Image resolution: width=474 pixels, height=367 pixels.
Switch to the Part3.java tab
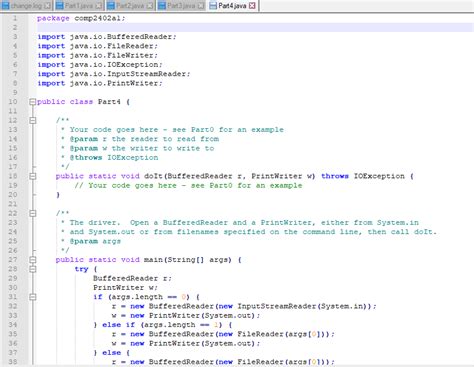pos(181,6)
